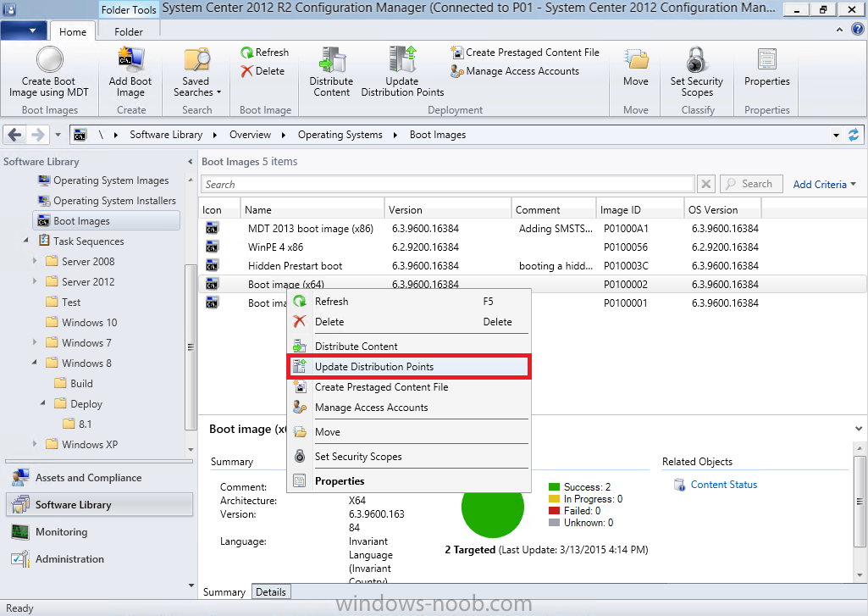Choose Update Distribution Points in context menu
Viewport: 868px width, 616px height.
point(408,367)
